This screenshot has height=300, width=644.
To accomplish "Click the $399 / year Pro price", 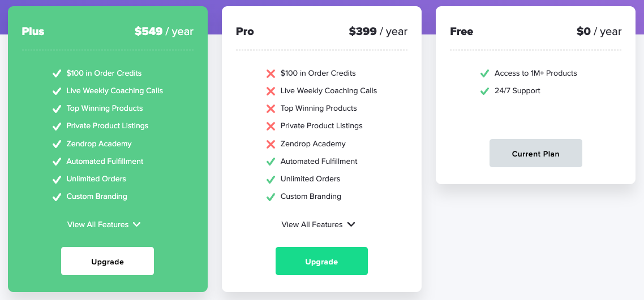I will [x=377, y=32].
